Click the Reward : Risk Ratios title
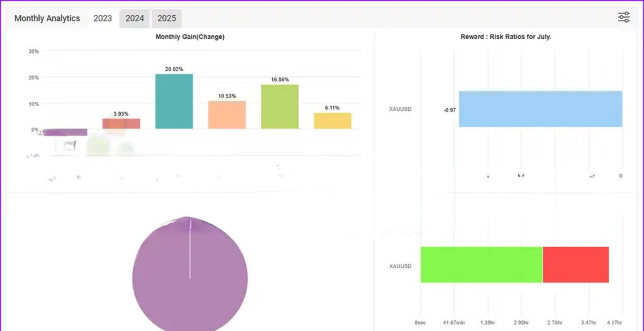The image size is (644, 331). pos(506,37)
